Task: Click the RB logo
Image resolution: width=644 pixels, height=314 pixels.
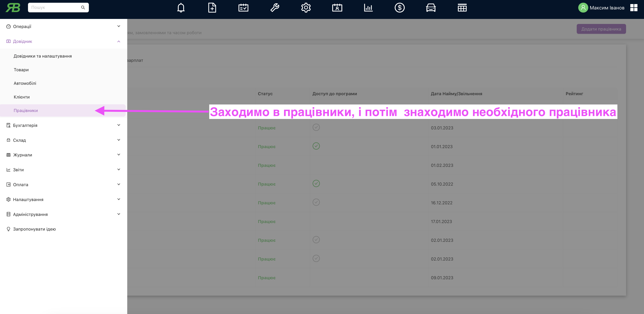Action: pyautogui.click(x=13, y=8)
